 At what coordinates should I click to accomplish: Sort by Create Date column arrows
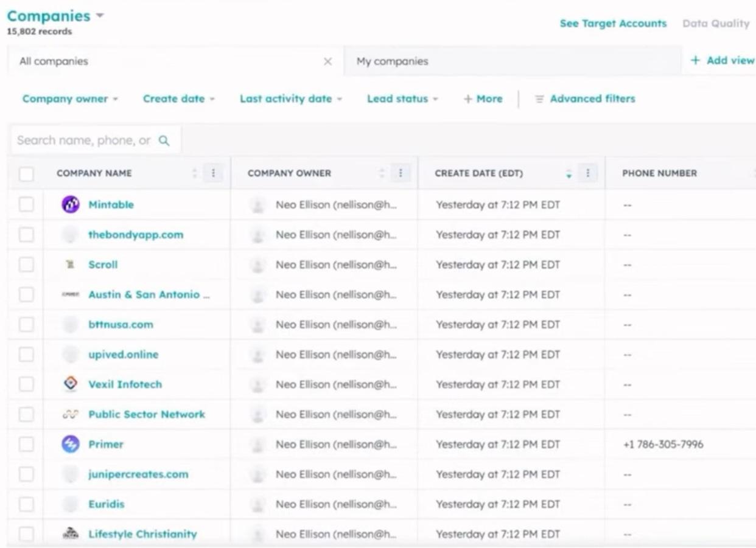pos(569,173)
